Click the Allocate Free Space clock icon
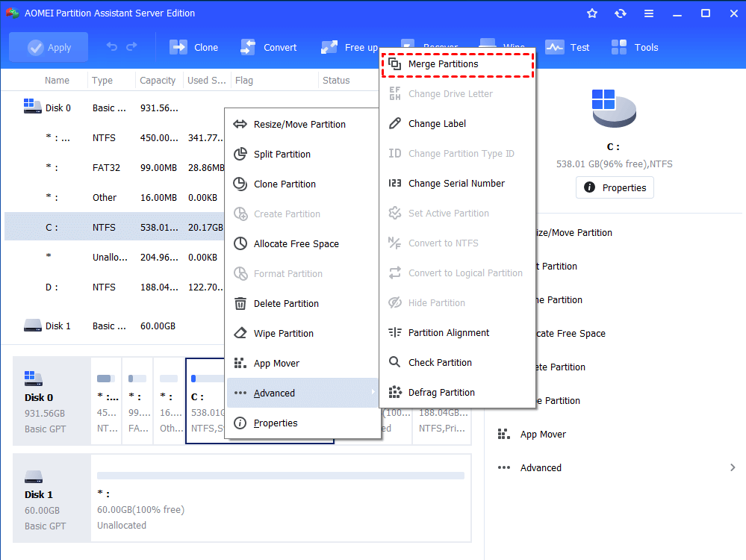This screenshot has width=746, height=560. [x=240, y=243]
